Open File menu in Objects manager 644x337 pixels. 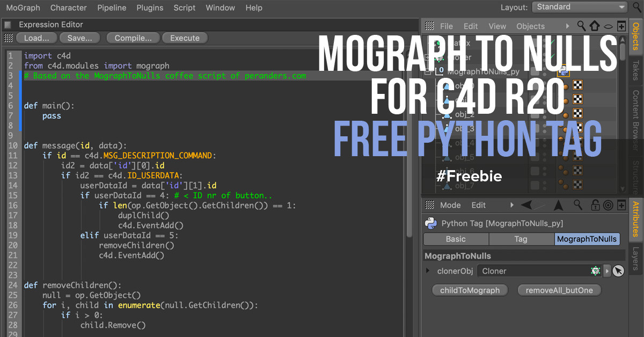pos(447,26)
